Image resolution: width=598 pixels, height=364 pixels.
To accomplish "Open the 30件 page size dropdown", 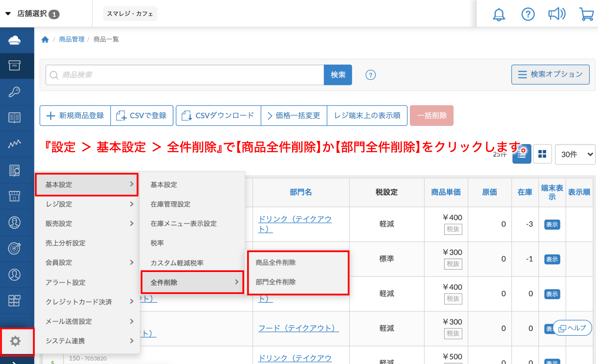I will [x=575, y=154].
